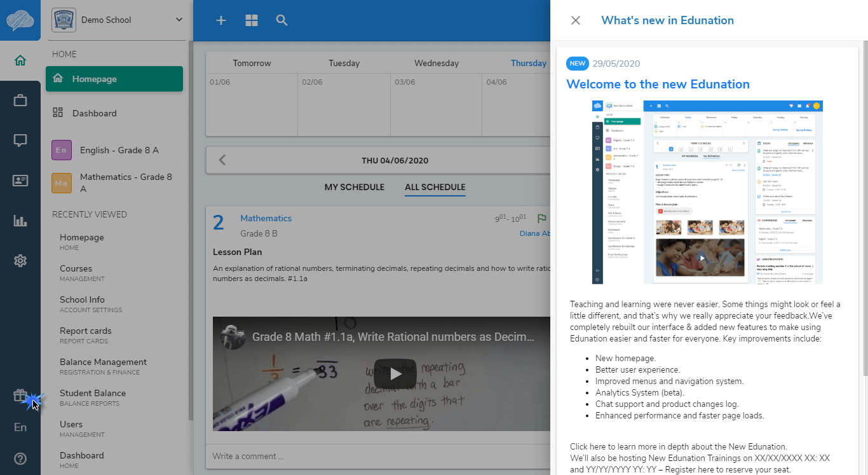Viewport: 868px width, 475px height.
Task: Click the Grade 8 B class label
Action: [x=259, y=233]
